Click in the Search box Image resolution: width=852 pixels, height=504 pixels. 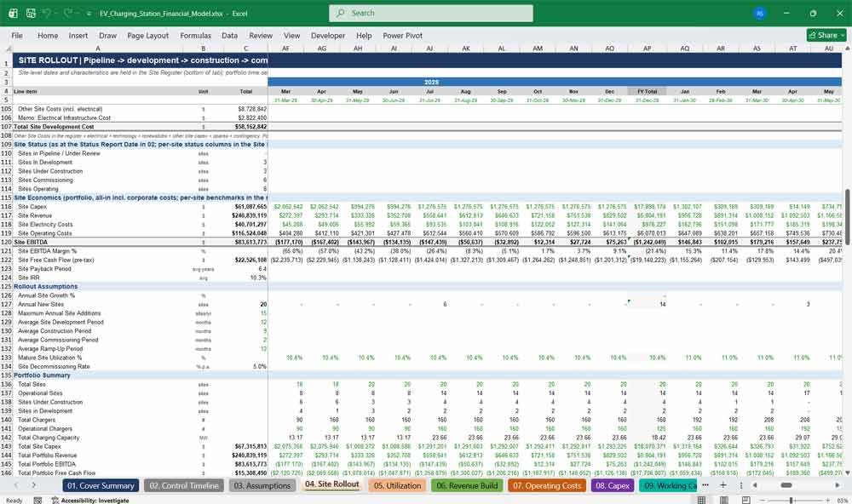[431, 13]
